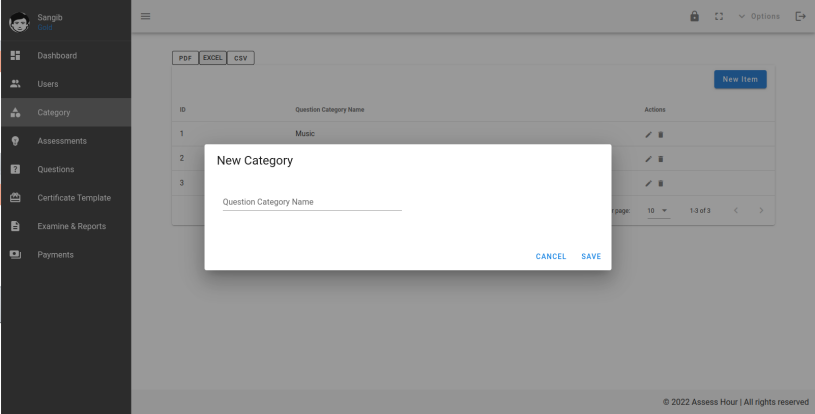Go to the next page chevron
Image resolution: width=815 pixels, height=414 pixels.
click(761, 210)
